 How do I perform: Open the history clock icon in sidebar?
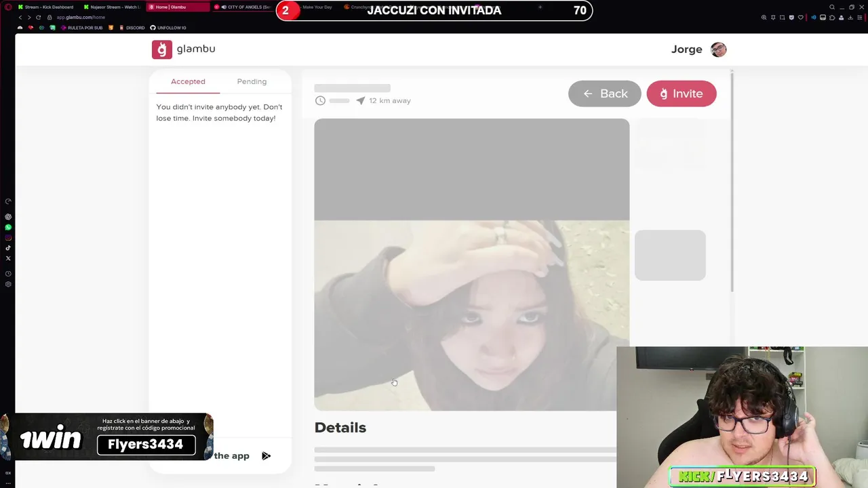click(x=8, y=274)
